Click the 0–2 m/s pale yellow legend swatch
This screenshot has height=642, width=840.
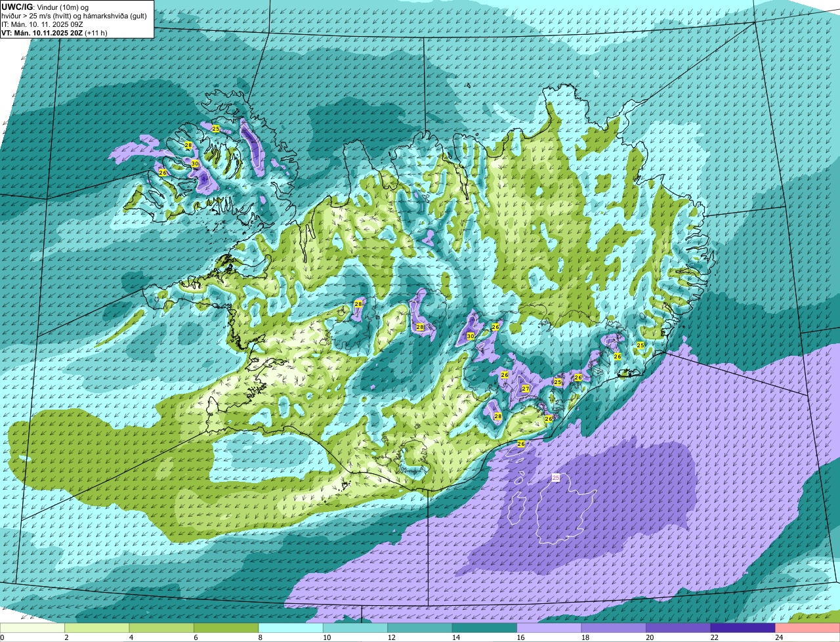click(x=33, y=628)
